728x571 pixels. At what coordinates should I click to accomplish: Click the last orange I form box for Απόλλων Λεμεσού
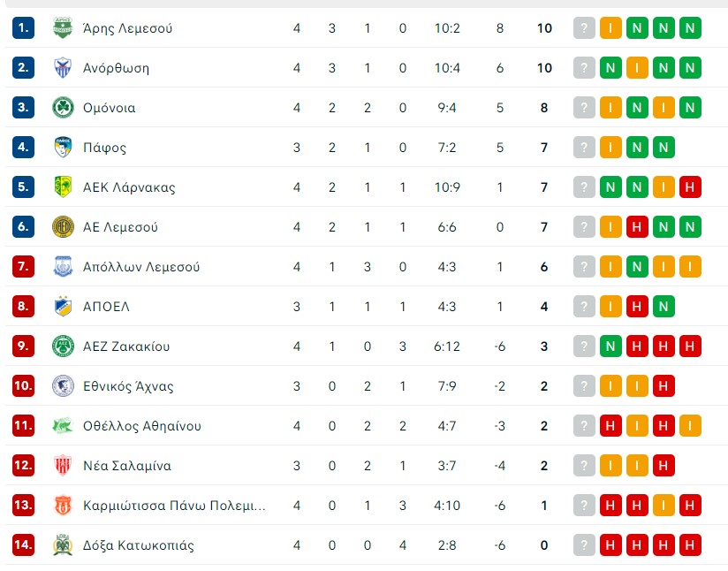pos(691,267)
